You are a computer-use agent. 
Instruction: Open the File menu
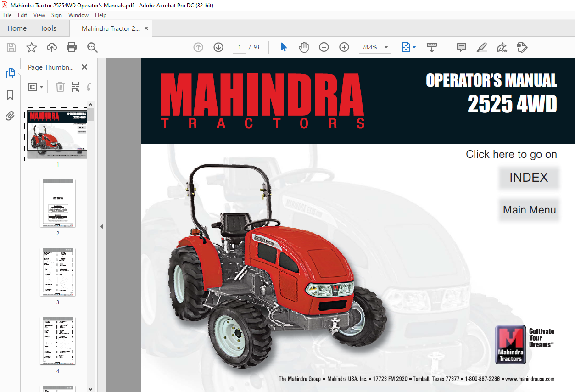(x=7, y=15)
